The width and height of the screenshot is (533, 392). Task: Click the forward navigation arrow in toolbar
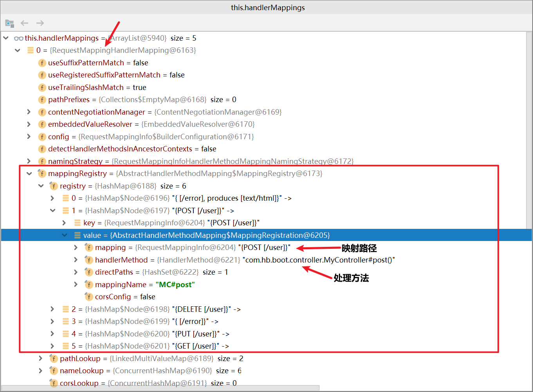pyautogui.click(x=40, y=23)
